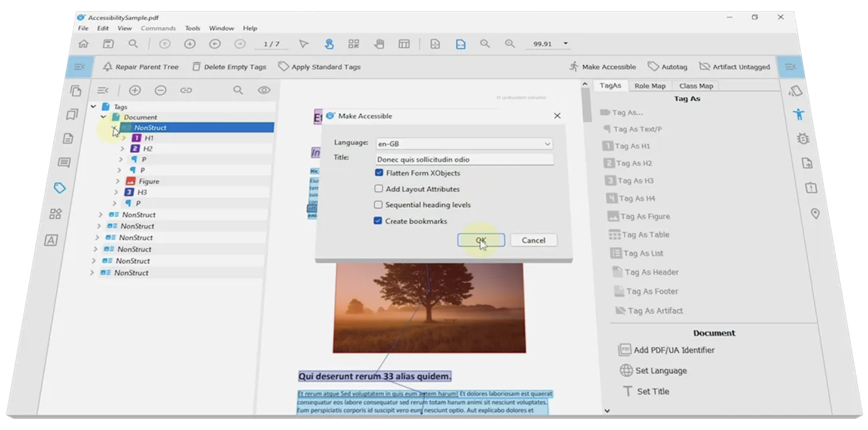Screen dimensions: 868x430
Task: Click the Home icon in the toolbar
Action: (x=83, y=44)
